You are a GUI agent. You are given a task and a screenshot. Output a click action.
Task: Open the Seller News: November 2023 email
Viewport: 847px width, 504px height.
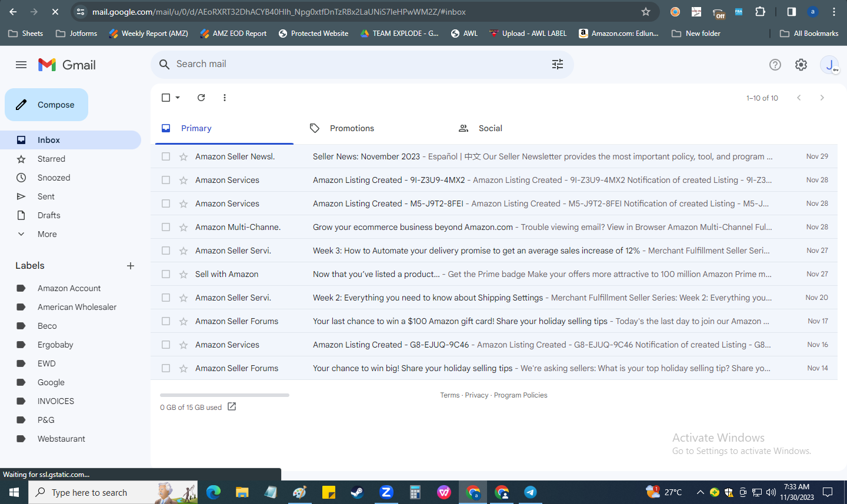tap(494, 156)
